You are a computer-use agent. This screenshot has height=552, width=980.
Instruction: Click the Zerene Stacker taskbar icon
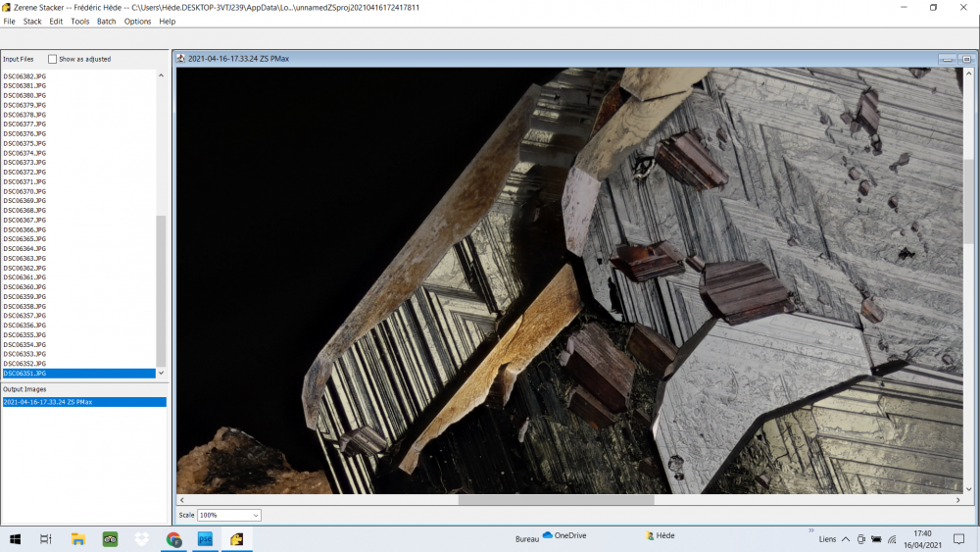(236, 538)
